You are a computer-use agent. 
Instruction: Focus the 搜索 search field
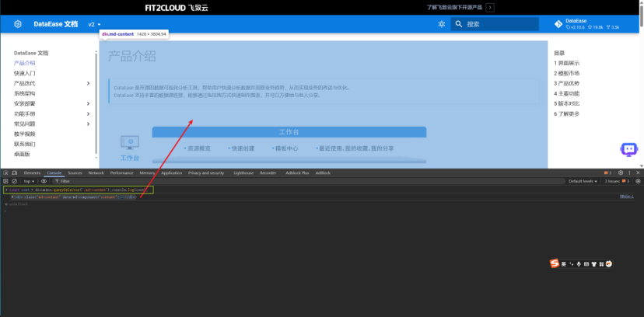tap(495, 24)
